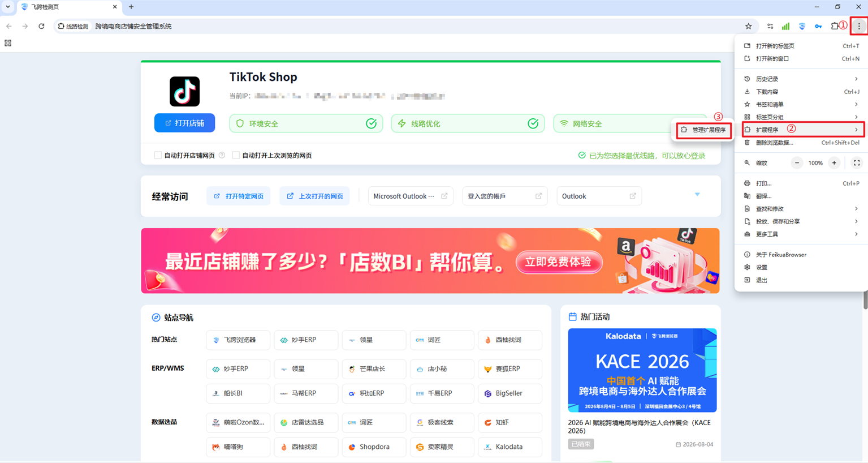Open the 船长BI site link
868x463 pixels.
(x=238, y=393)
